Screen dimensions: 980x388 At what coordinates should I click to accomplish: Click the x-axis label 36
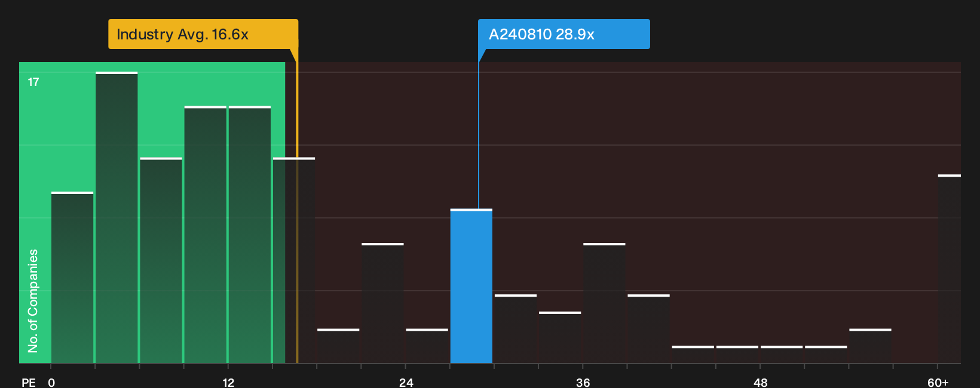coord(583,382)
